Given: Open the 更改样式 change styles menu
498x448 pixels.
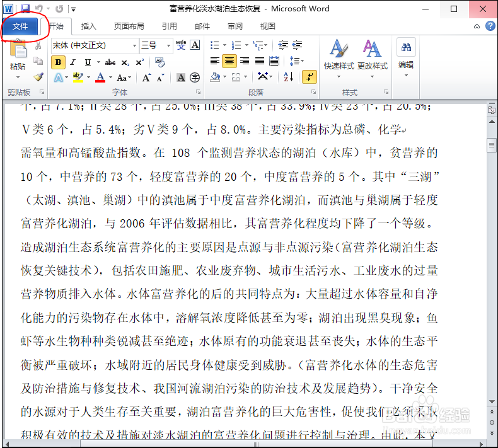Looking at the screenshot, I should point(372,59).
